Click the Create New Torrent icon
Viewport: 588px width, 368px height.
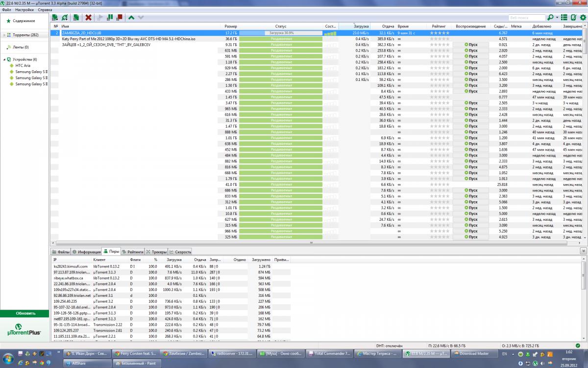point(76,18)
